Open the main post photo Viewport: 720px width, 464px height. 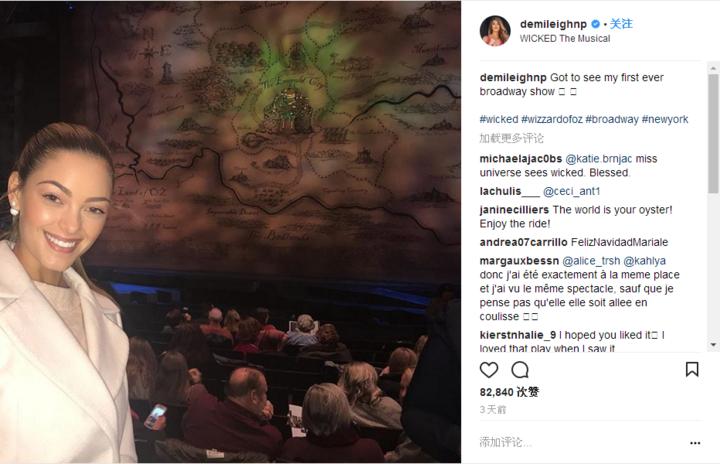(x=231, y=232)
